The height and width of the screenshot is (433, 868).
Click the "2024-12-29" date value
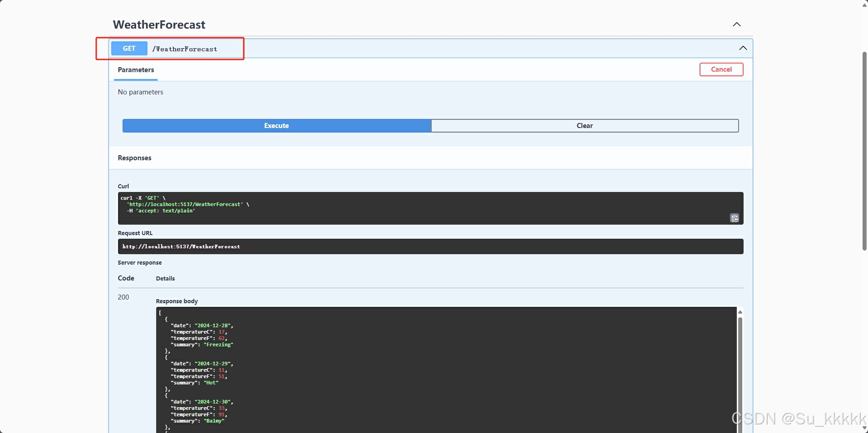click(214, 364)
